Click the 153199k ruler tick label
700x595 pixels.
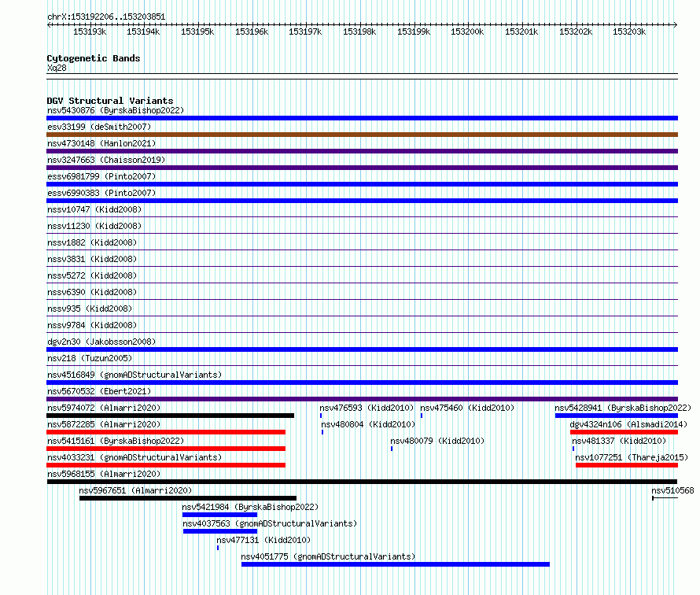(x=414, y=31)
